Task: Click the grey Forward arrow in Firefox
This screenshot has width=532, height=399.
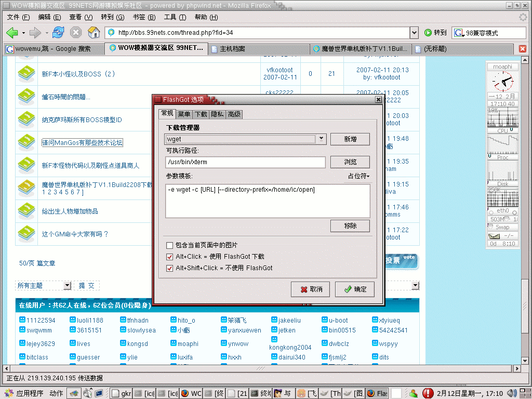Action: [35, 33]
